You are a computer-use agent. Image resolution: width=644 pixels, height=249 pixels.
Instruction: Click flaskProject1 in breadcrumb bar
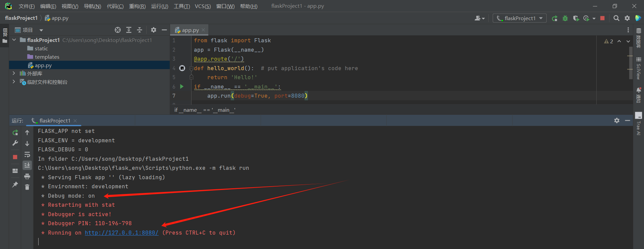coord(21,18)
